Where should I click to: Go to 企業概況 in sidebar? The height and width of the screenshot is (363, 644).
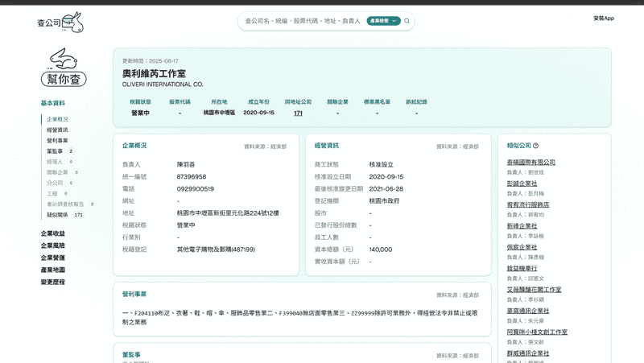(x=57, y=119)
